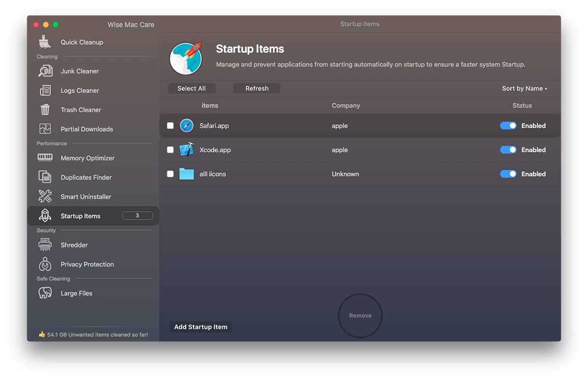Click the Smart Uninstaller tools icon
The height and width of the screenshot is (380, 588).
[x=45, y=197]
